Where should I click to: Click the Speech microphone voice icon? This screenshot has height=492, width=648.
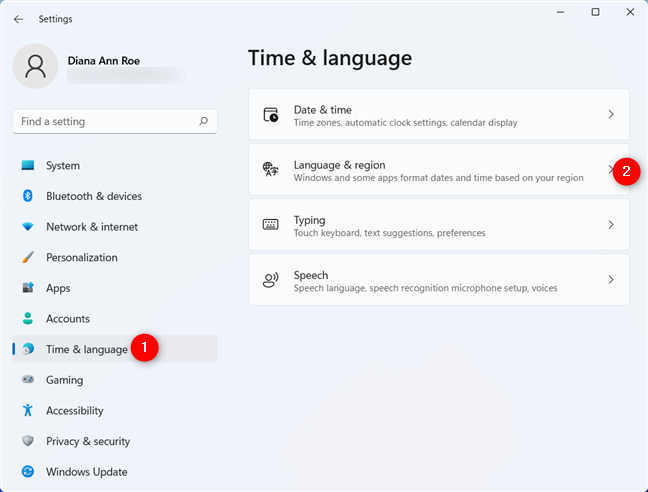tap(271, 280)
